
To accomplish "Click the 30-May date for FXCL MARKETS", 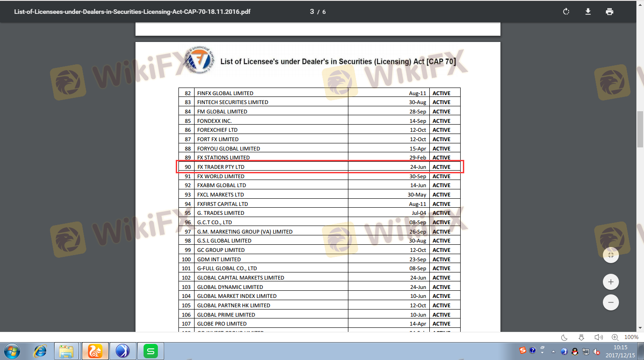I will (x=417, y=195).
